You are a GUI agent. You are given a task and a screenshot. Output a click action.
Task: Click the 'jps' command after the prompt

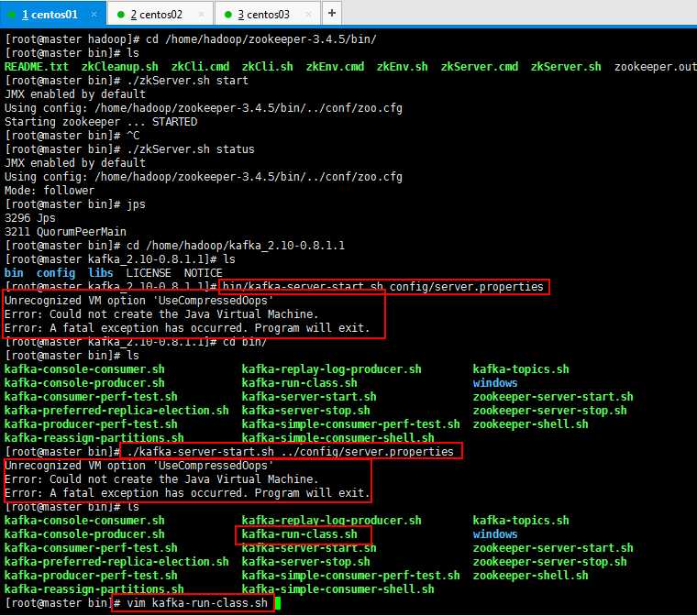pos(136,204)
